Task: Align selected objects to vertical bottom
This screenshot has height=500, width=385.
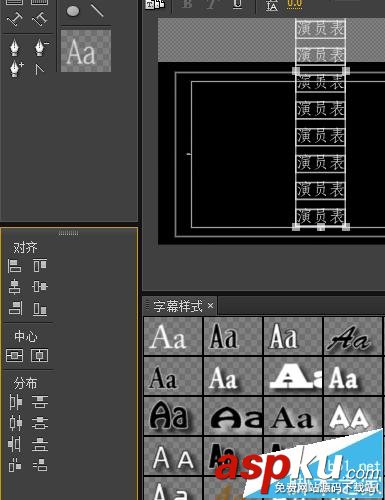Action: tap(40, 309)
